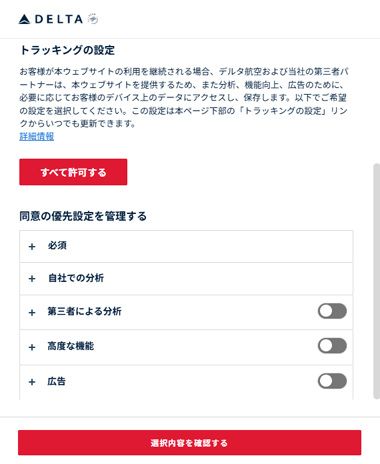Screen dimensions: 380x464
Task: Click the plus icon beside 自社での分析
Action: pos(32,278)
